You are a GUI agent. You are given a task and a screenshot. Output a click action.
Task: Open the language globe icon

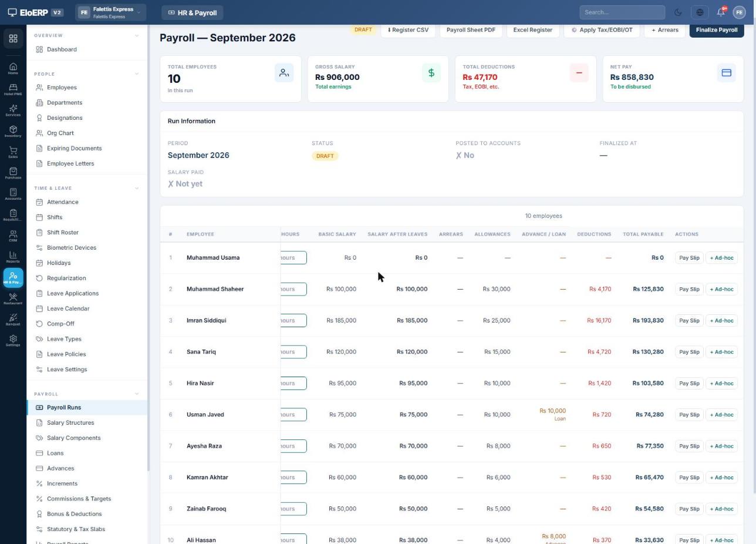(x=700, y=12)
